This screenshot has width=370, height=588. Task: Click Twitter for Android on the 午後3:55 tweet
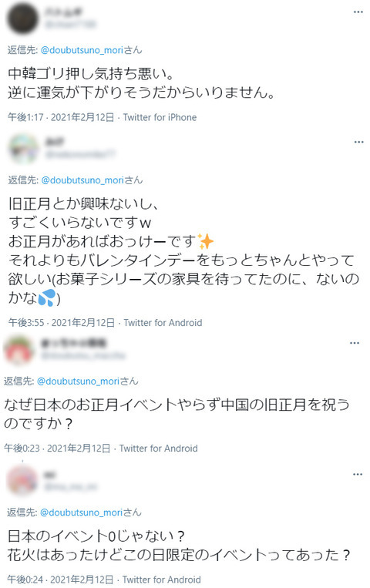pyautogui.click(x=163, y=322)
